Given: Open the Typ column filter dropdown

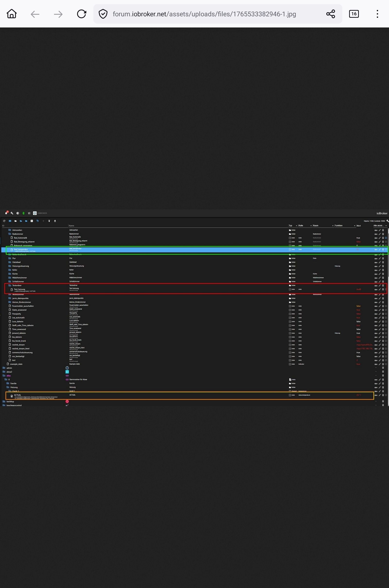Looking at the screenshot, I should click(296, 226).
